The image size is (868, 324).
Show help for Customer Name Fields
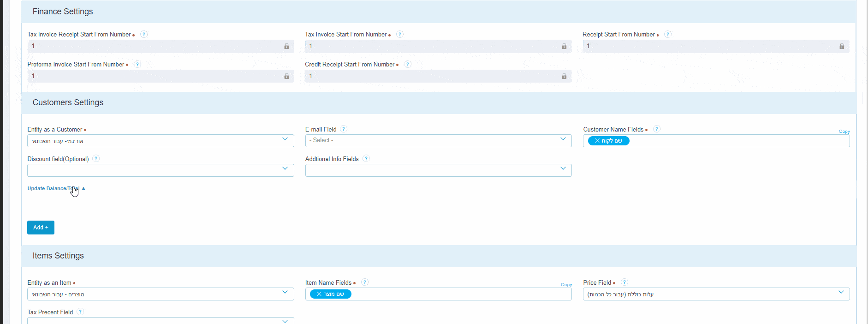click(657, 129)
